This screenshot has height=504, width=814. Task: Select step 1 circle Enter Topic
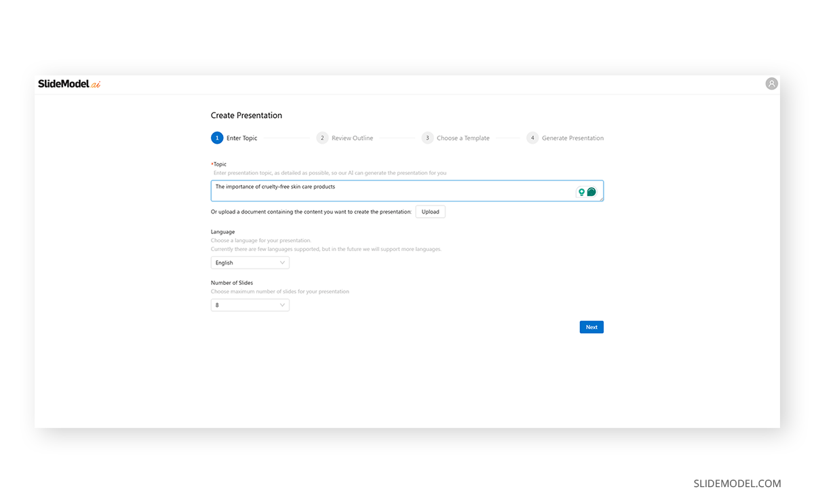point(217,138)
